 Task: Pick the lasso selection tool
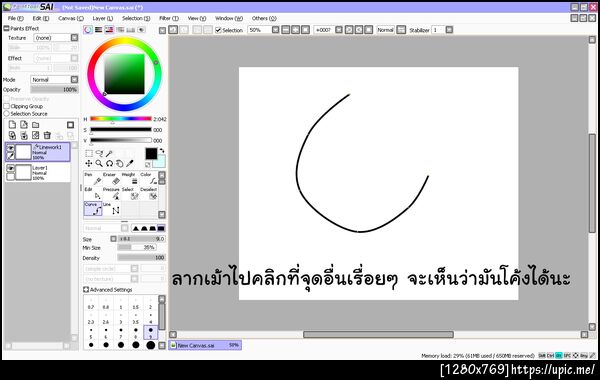point(99,153)
